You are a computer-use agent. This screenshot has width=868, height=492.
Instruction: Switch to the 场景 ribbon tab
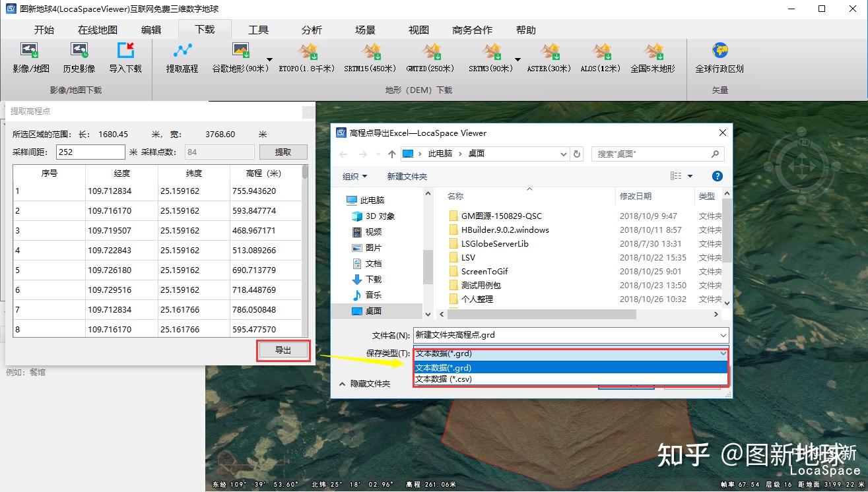tap(365, 30)
